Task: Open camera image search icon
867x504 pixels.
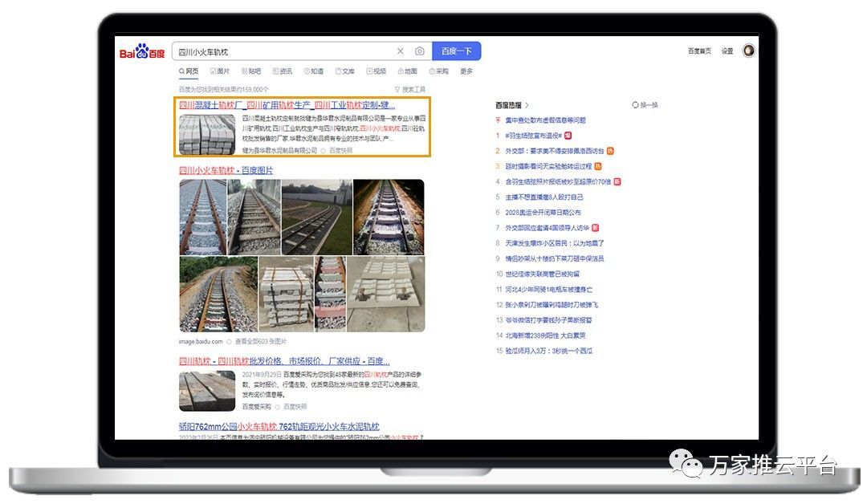Action: pos(419,51)
